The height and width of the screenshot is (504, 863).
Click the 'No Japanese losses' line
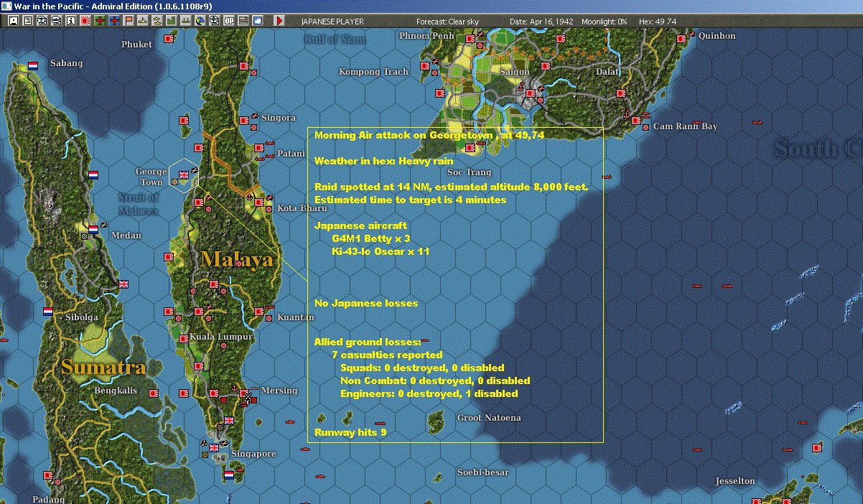[366, 303]
